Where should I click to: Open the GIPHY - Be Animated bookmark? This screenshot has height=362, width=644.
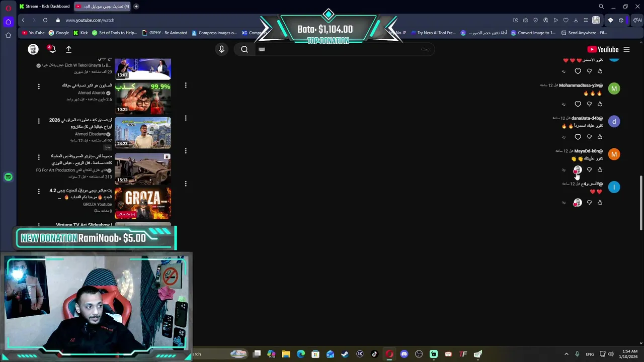click(x=165, y=33)
